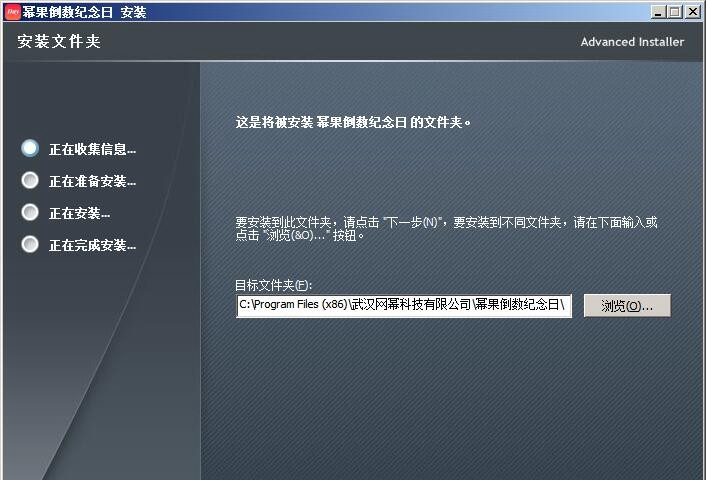
Task: Click the 目标文件夹(F): label
Action: [273, 285]
